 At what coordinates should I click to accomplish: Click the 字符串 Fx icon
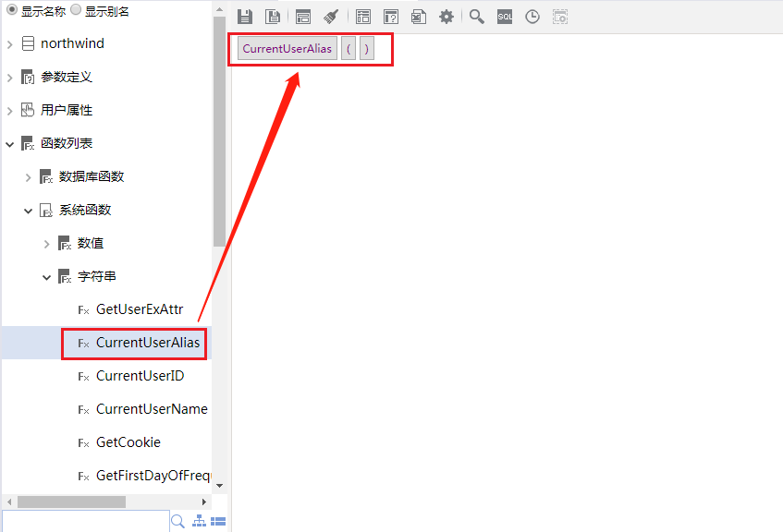(x=65, y=276)
